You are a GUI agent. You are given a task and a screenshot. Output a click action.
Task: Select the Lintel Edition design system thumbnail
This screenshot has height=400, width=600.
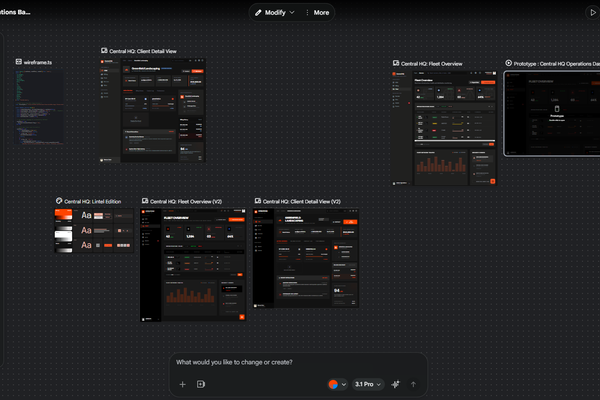[x=94, y=230]
